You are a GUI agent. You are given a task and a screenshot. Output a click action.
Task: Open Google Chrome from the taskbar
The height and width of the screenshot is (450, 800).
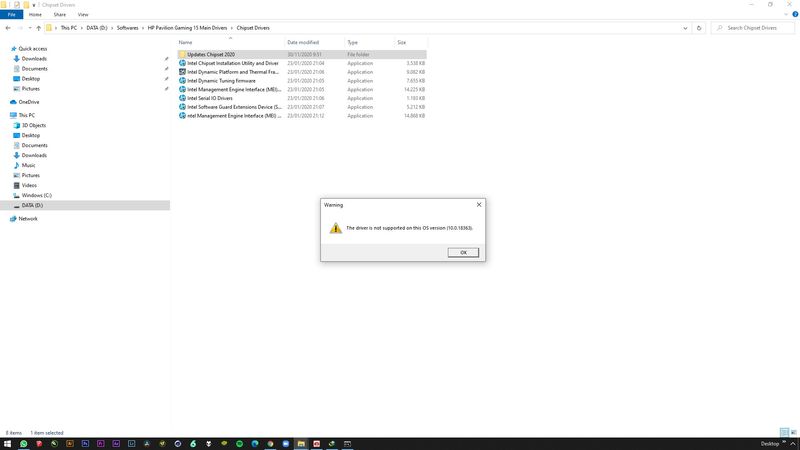tap(270, 444)
